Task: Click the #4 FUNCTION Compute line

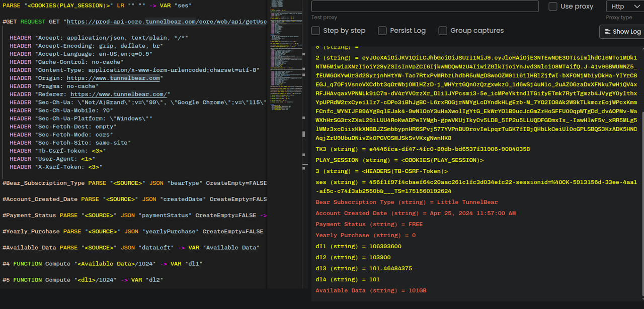Action: coord(102,263)
